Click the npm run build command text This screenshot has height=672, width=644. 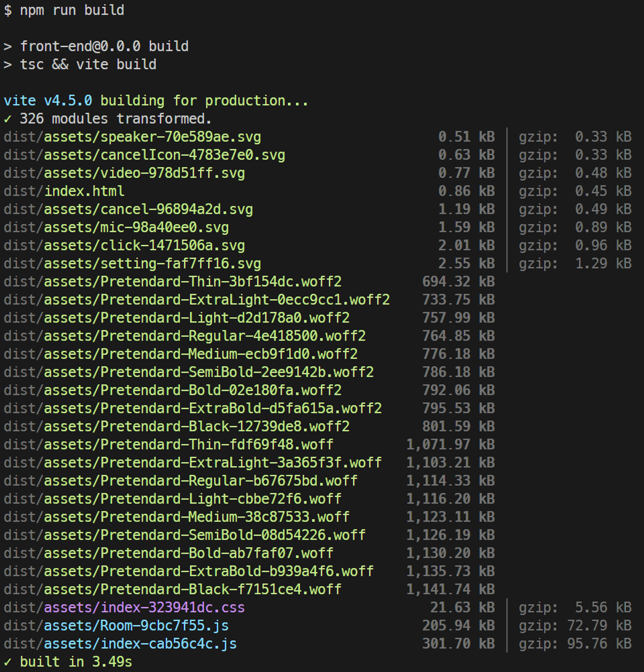[x=72, y=10]
